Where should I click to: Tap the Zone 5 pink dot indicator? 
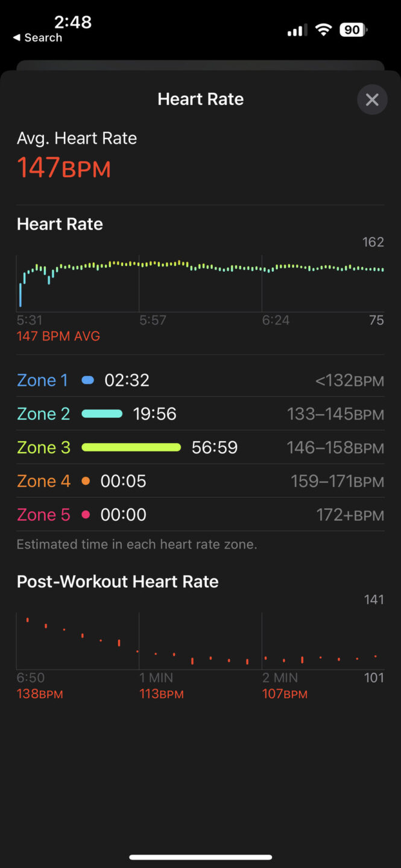[x=84, y=514]
